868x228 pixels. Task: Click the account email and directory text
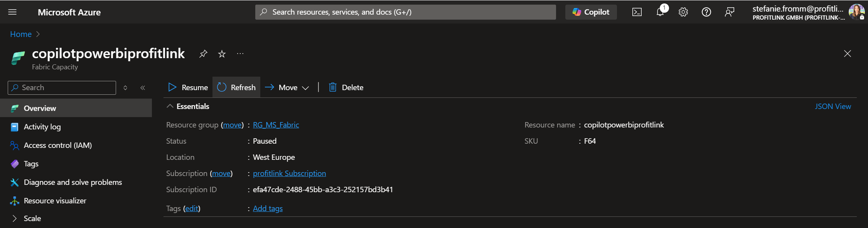pos(798,12)
